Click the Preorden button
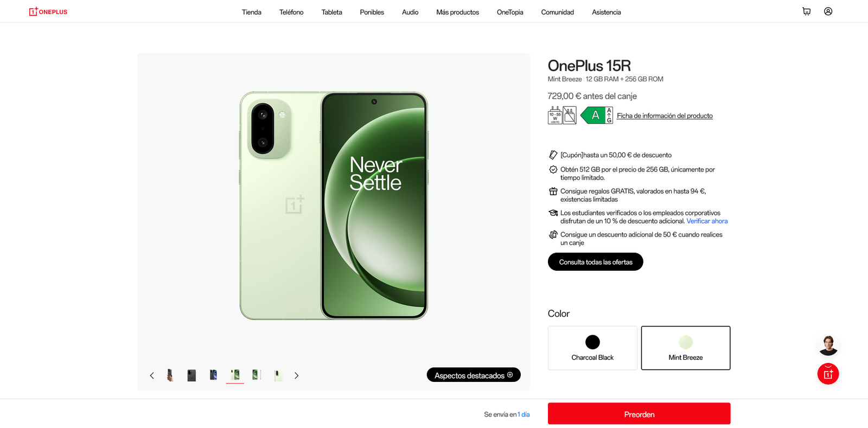 639,414
